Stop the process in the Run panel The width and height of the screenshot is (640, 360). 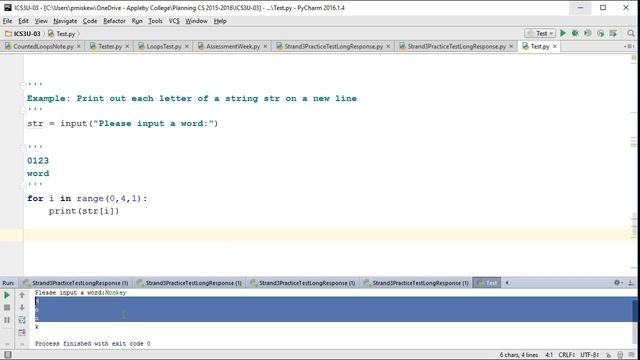[7, 307]
